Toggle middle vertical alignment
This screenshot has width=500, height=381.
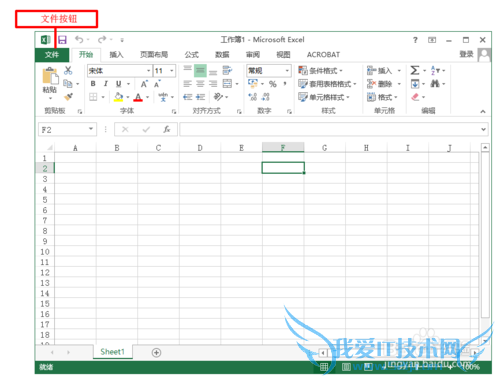click(x=200, y=70)
